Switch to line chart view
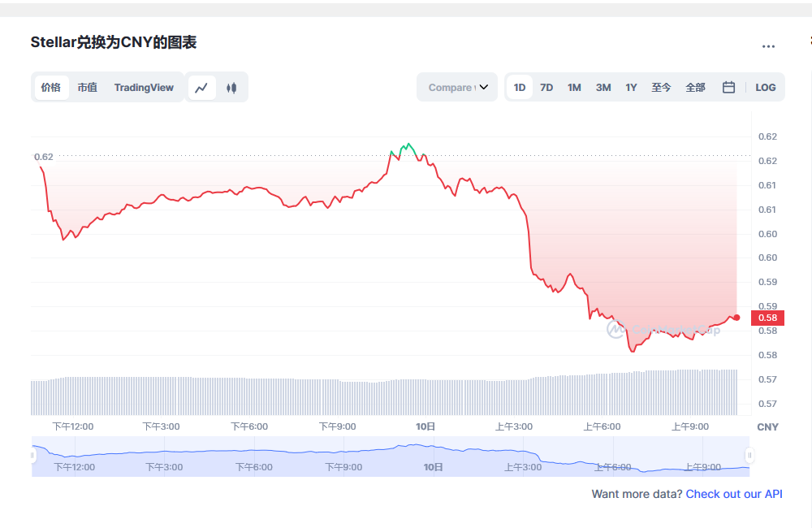 click(x=201, y=88)
